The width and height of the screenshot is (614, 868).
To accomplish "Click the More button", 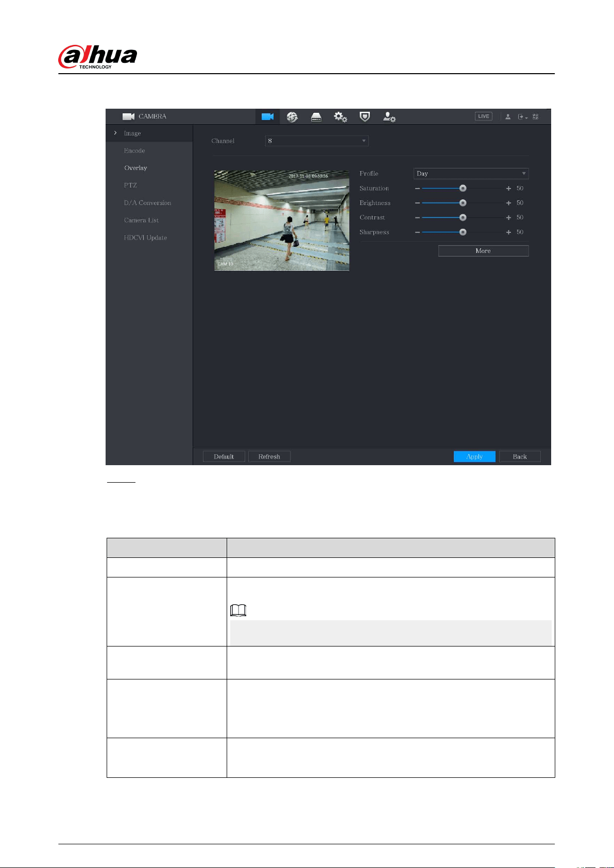I will [483, 251].
